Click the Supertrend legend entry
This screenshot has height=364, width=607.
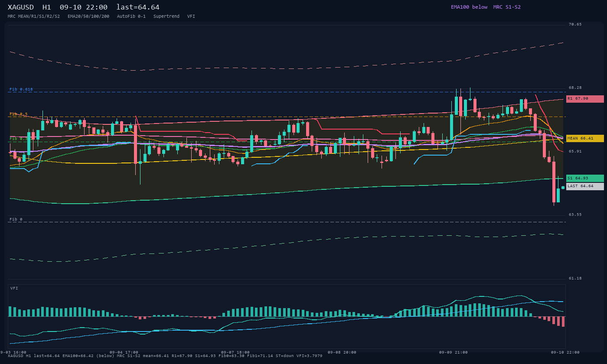pos(166,16)
